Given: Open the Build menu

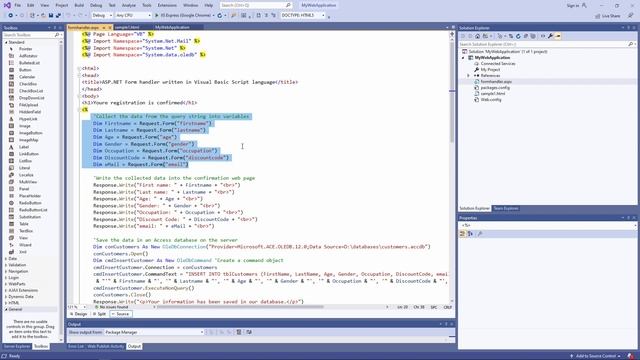Looking at the screenshot, I should click(79, 5).
